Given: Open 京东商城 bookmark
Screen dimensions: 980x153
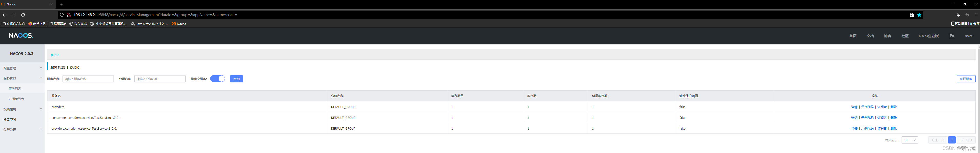Looking at the screenshot, I should coord(78,24).
